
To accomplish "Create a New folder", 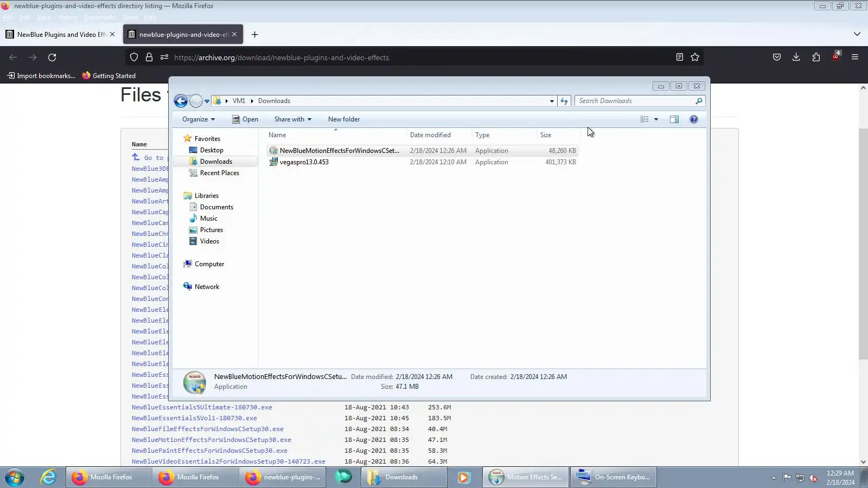I will [344, 119].
